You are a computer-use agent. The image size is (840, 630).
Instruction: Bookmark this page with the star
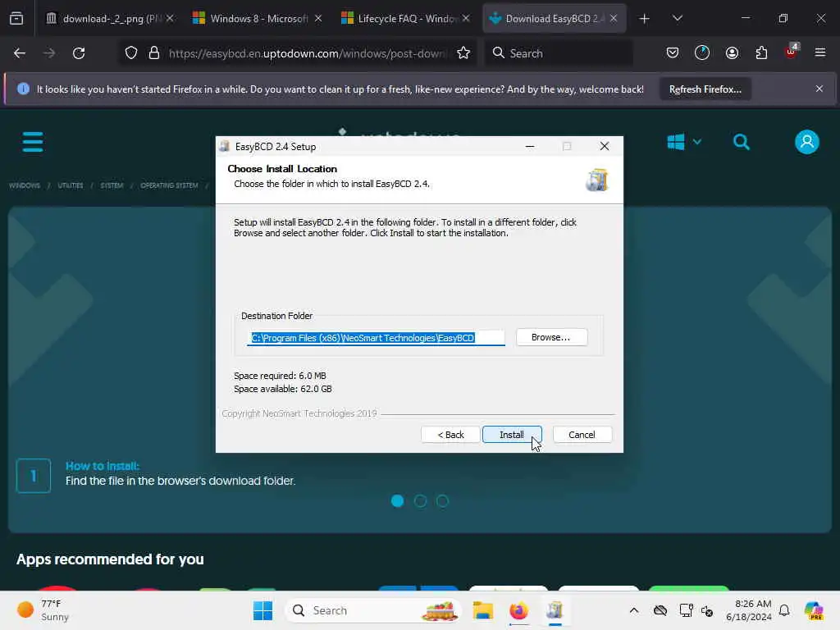pos(463,53)
